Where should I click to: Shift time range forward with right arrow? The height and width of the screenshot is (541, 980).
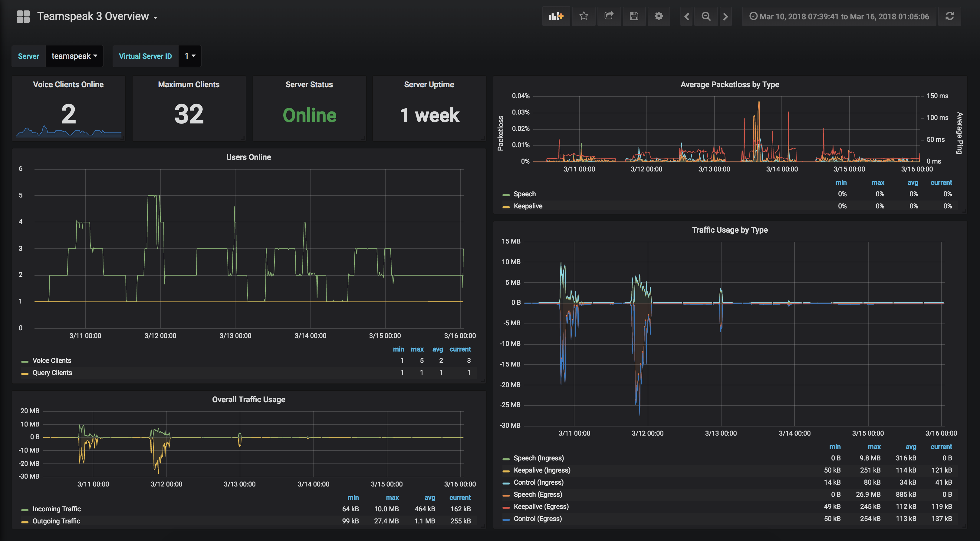725,16
